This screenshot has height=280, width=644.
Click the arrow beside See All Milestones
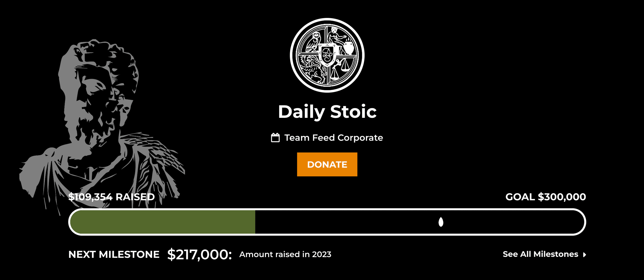584,254
